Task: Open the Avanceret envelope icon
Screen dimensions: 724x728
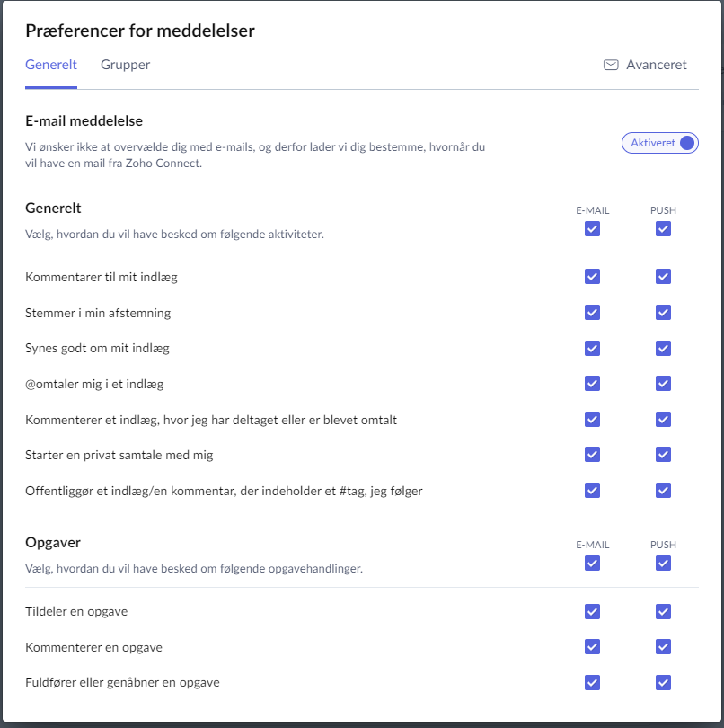Action: 611,65
